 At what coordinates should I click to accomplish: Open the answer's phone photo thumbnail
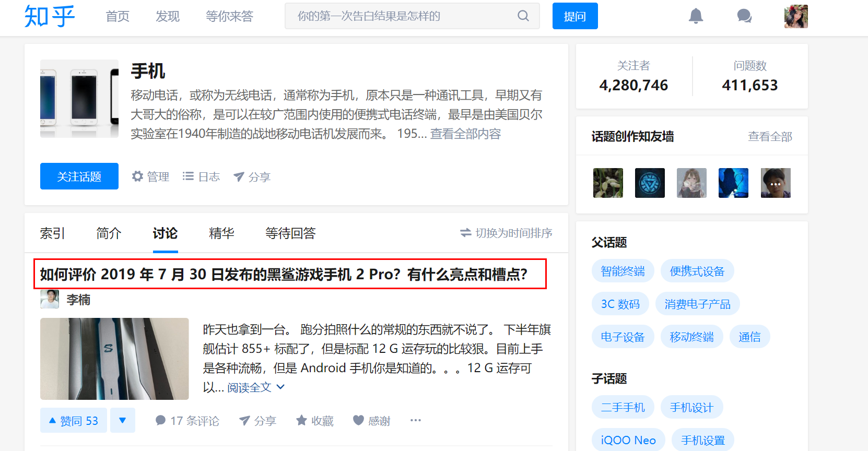[x=114, y=359]
